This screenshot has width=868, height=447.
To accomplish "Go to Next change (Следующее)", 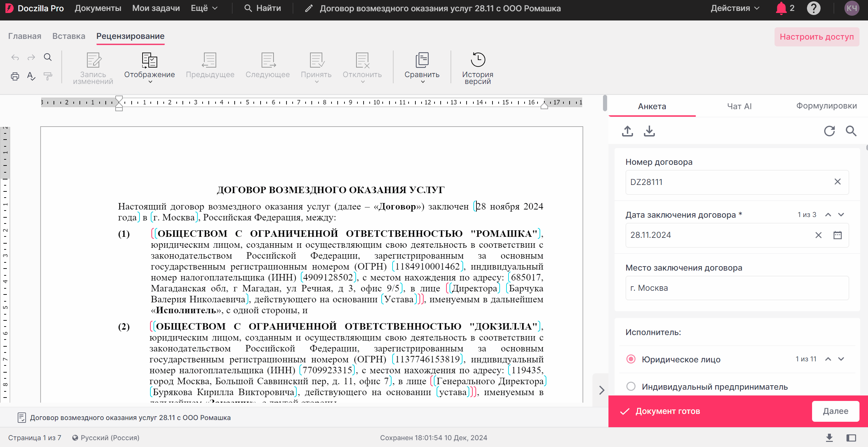I will click(268, 66).
